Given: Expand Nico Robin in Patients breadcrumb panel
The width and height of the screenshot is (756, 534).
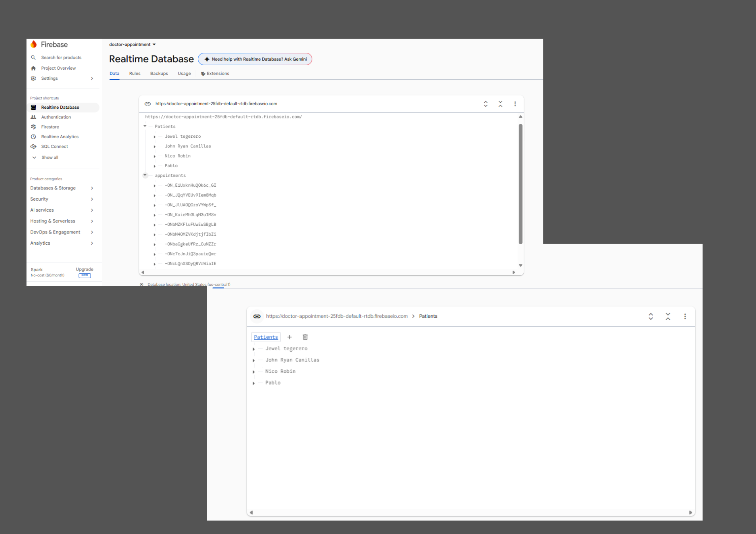Looking at the screenshot, I should click(x=254, y=372).
